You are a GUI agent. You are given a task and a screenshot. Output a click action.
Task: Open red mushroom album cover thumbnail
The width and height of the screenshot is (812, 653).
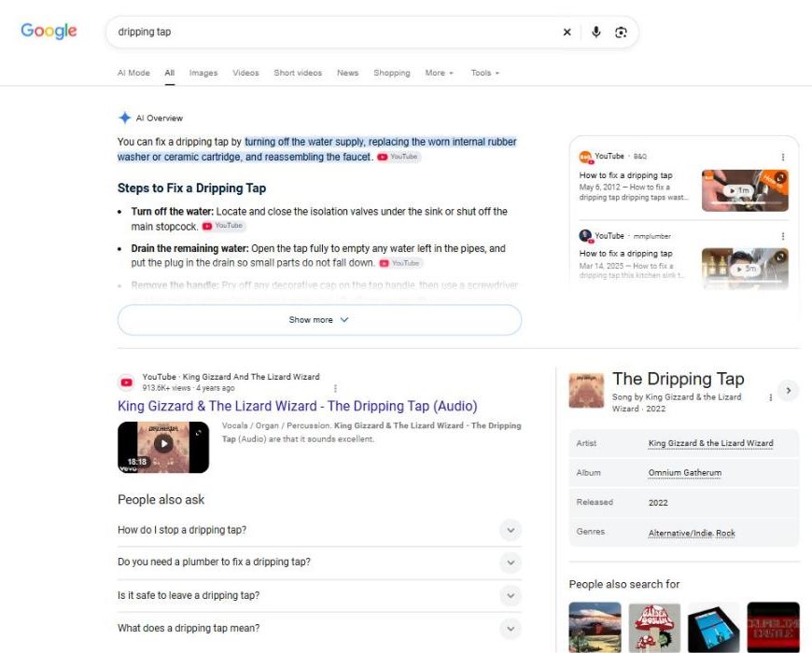click(654, 627)
